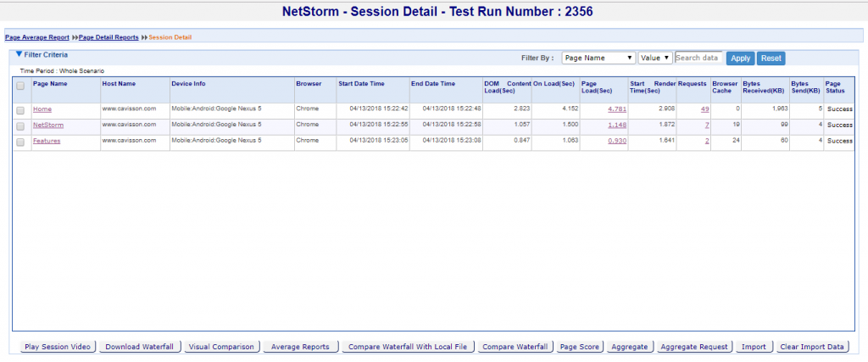Go to Page Detail Reports breadcrumb
Viewport: 868px width, 362px height.
point(108,37)
